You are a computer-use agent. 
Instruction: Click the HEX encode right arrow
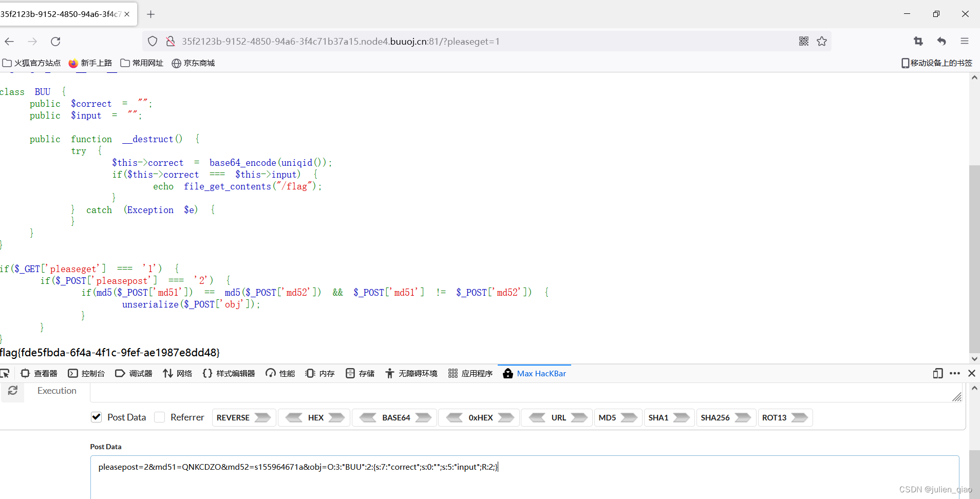[x=336, y=417]
